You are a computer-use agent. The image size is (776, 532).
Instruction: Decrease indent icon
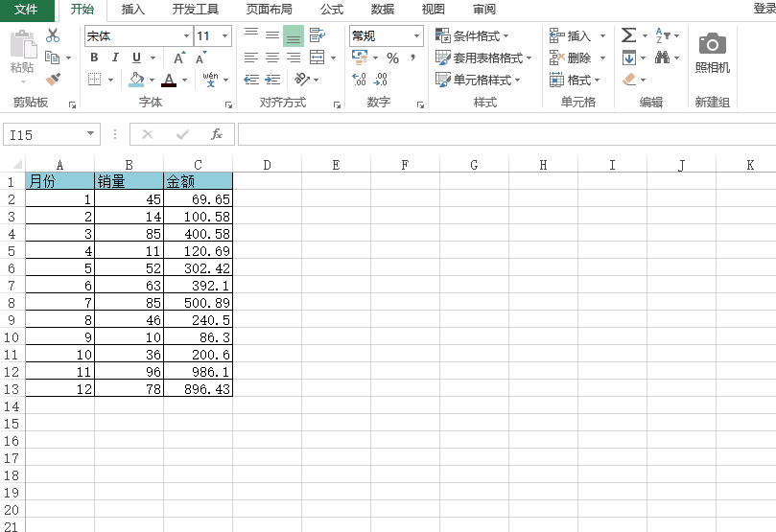click(251, 80)
